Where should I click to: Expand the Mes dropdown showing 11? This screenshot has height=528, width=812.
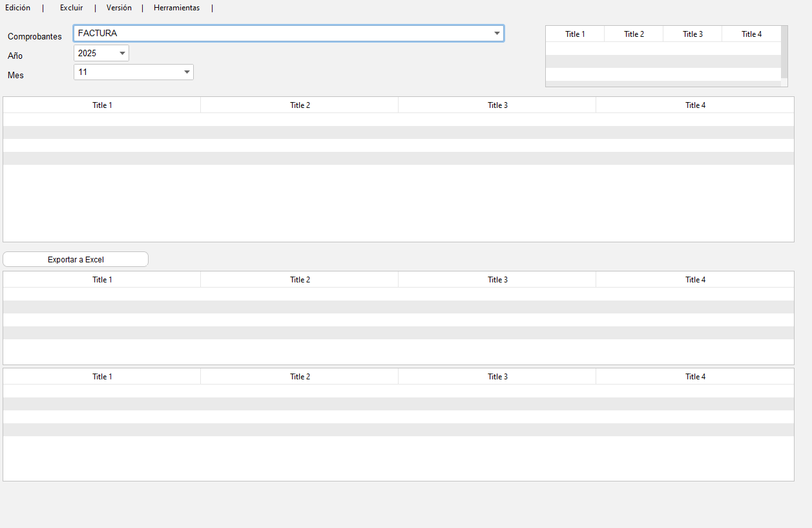point(187,72)
